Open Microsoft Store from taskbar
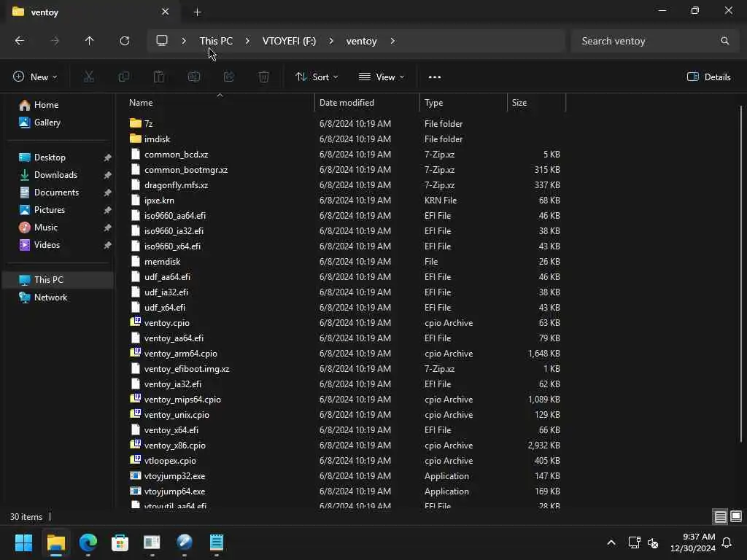 pyautogui.click(x=120, y=542)
